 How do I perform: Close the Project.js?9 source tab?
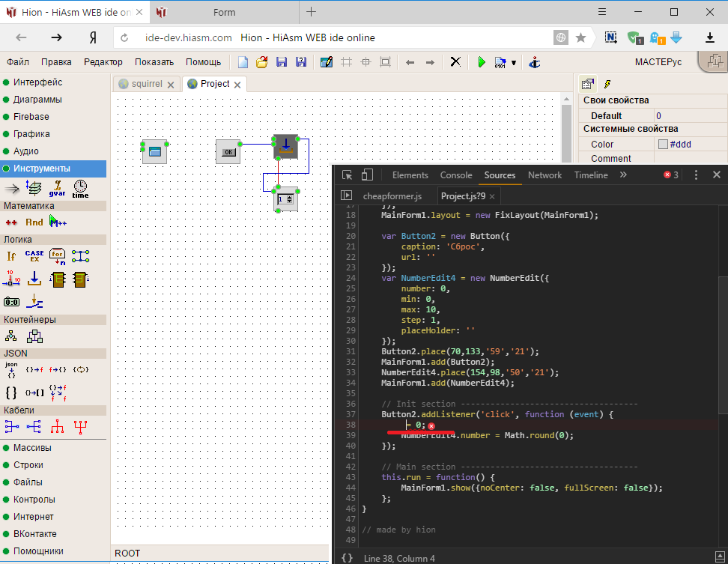pos(492,196)
